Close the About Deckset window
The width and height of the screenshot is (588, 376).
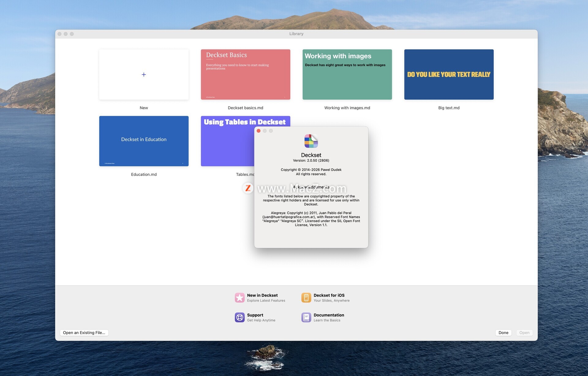click(x=258, y=131)
